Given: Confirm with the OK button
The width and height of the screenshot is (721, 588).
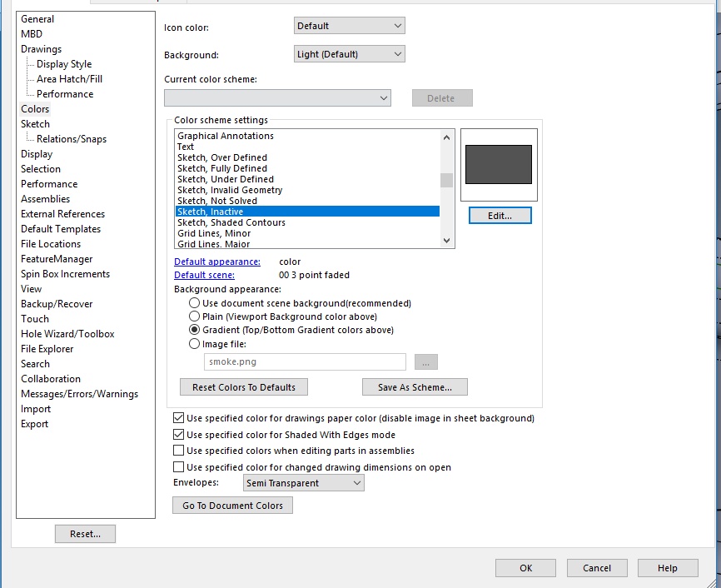Looking at the screenshot, I should point(525,568).
